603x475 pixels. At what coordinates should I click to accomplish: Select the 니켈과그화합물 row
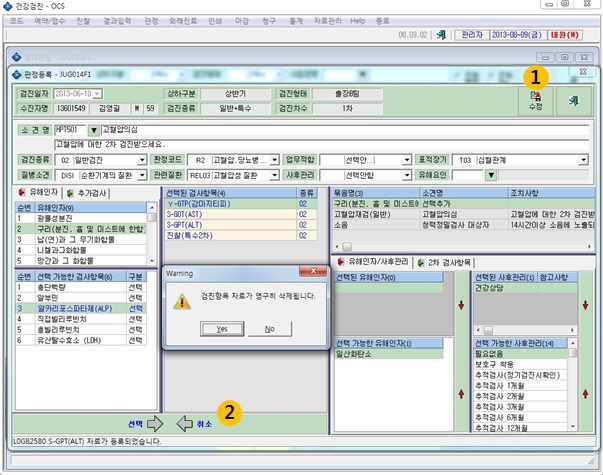(81, 250)
